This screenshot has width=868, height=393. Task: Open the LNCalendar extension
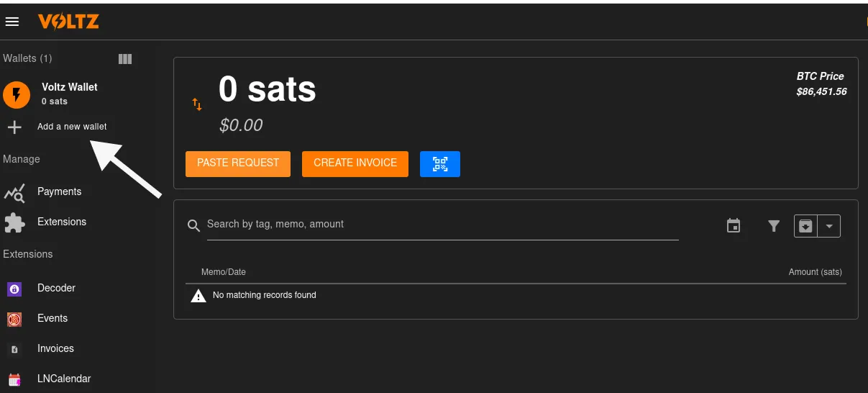click(64, 379)
